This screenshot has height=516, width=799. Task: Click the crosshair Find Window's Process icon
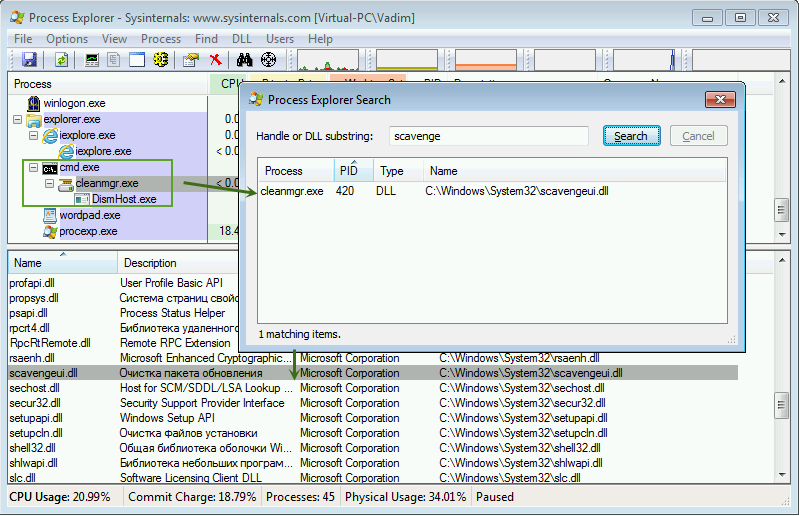268,60
